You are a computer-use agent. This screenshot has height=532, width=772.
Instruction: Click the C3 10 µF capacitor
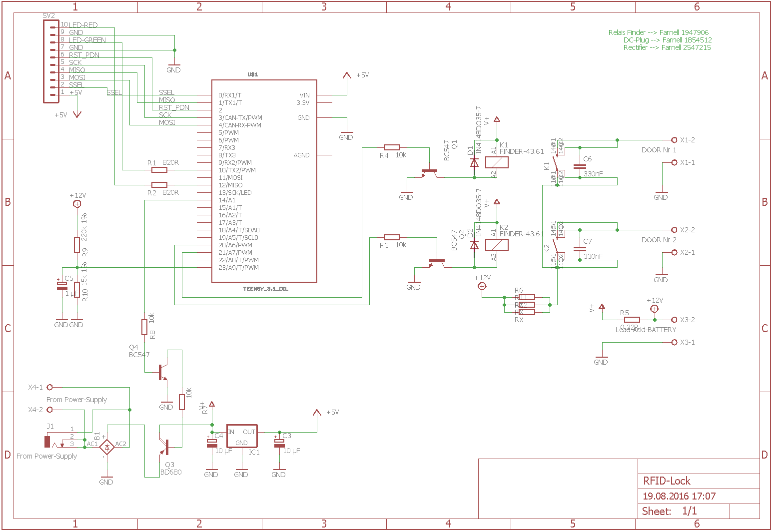click(279, 443)
